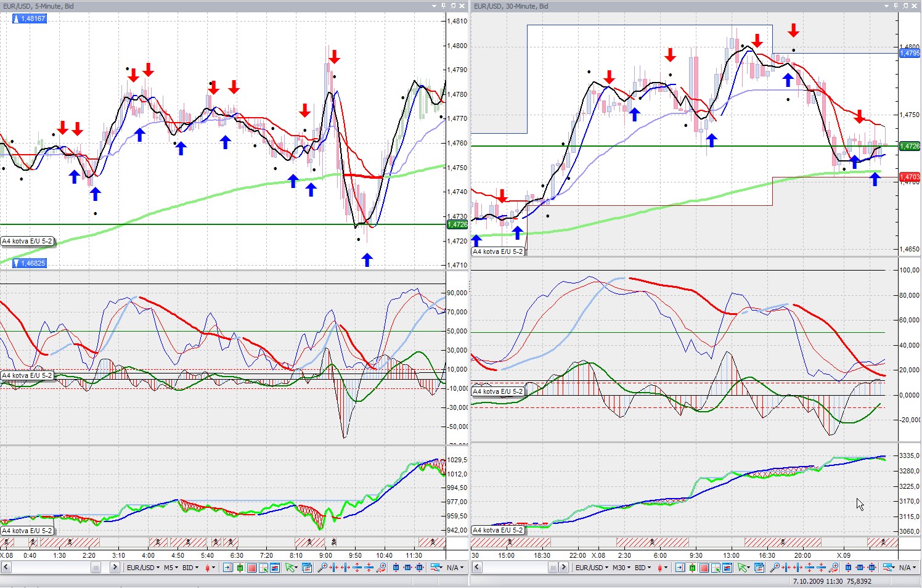The height and width of the screenshot is (588, 922).
Task: Click the 30-Minute chart horizontal scrollbar thumb
Action: (553, 568)
